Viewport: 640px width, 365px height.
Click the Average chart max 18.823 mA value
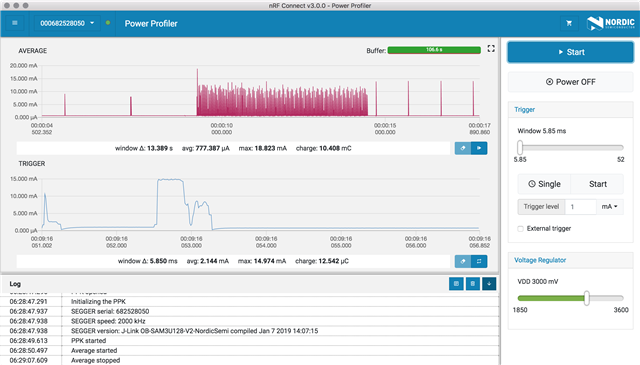(x=263, y=148)
